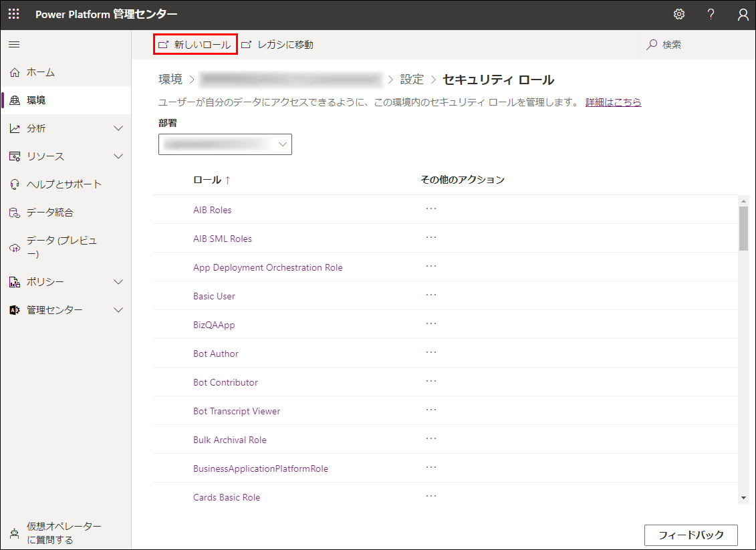Collapse the navigation hamburger menu
Image resolution: width=756 pixels, height=550 pixels.
coord(15,44)
